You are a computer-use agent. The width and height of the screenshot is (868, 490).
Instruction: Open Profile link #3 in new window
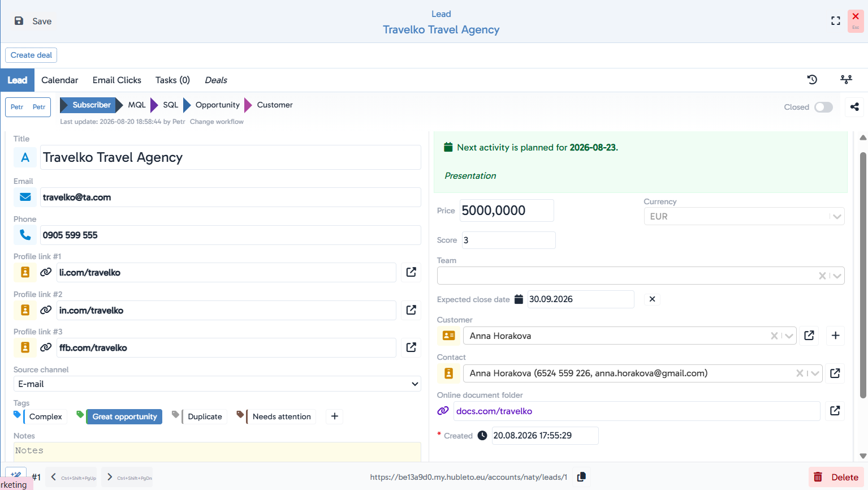[x=411, y=347]
